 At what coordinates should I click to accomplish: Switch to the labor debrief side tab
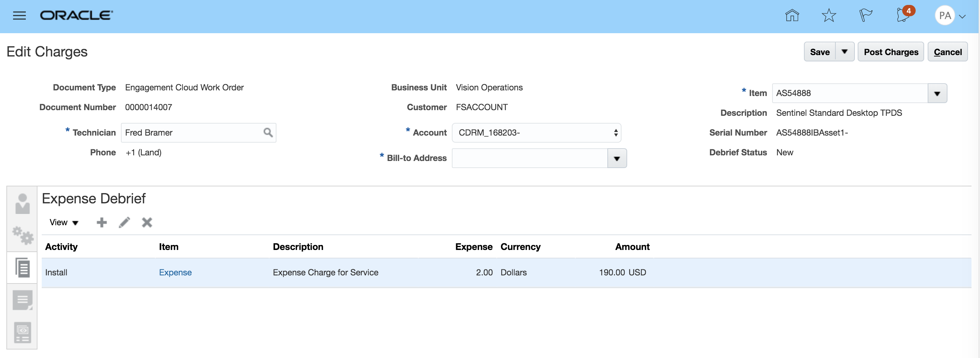pos(22,204)
